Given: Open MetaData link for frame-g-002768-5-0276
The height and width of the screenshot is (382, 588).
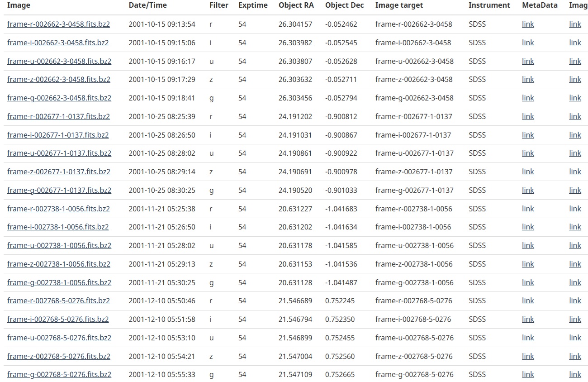Looking at the screenshot, I should click(527, 374).
